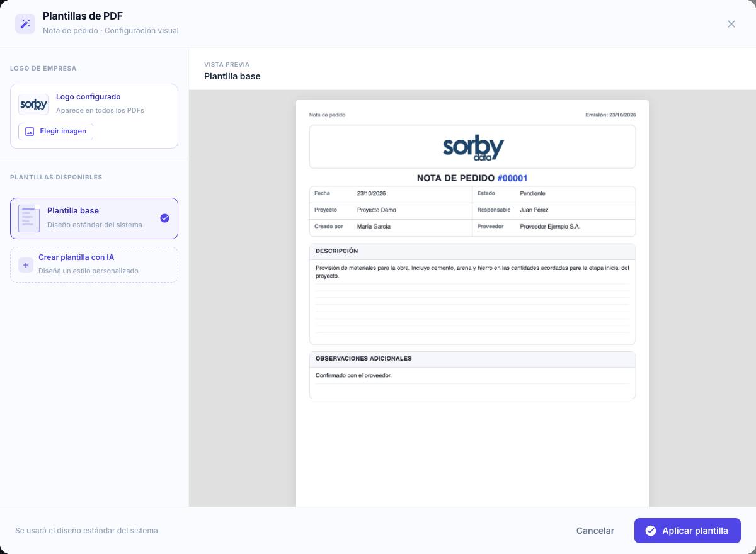Image resolution: width=756 pixels, height=554 pixels.
Task: Click the OBSERVACIONES ADICIONALES section header
Action: point(472,359)
